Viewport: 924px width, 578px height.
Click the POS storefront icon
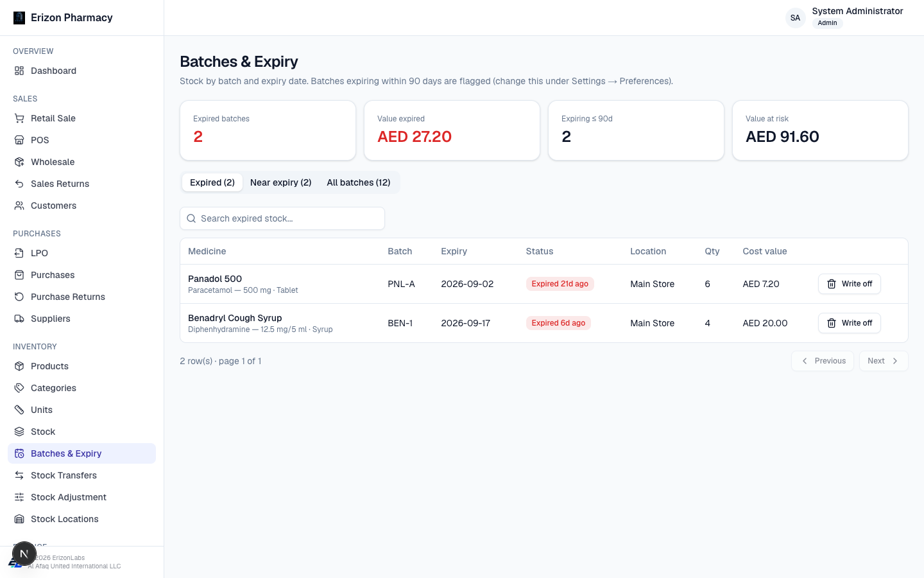click(19, 140)
